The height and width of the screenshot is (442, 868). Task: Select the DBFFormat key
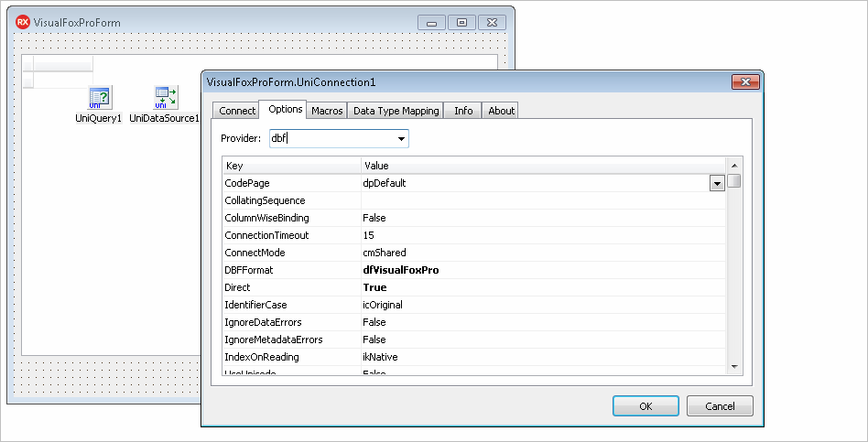point(292,270)
